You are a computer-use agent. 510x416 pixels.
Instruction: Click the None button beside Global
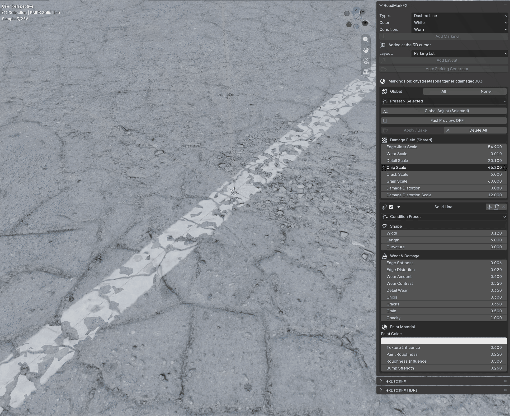point(486,91)
